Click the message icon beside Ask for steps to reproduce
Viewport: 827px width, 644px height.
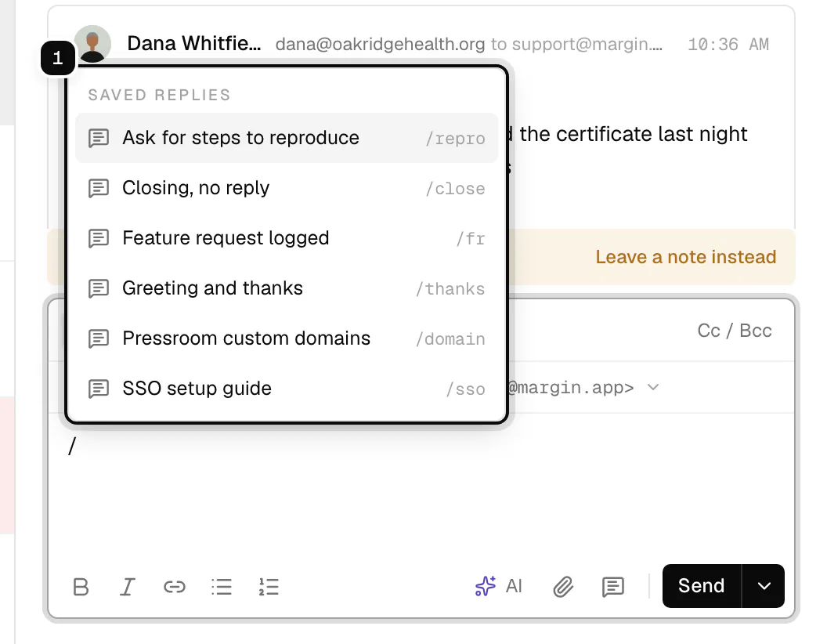coord(99,138)
